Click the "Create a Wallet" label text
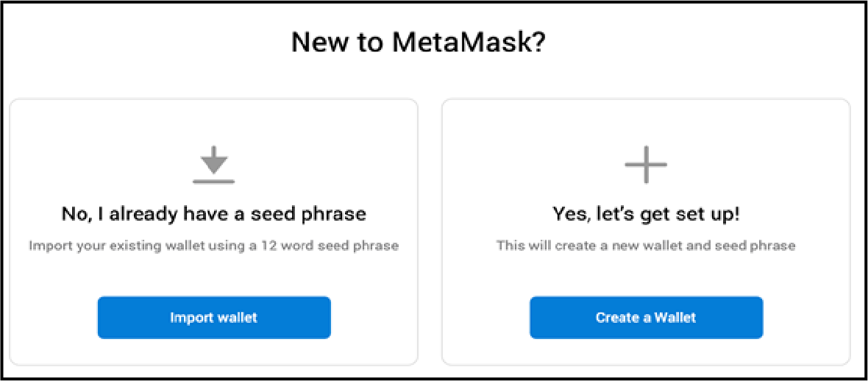 646,318
